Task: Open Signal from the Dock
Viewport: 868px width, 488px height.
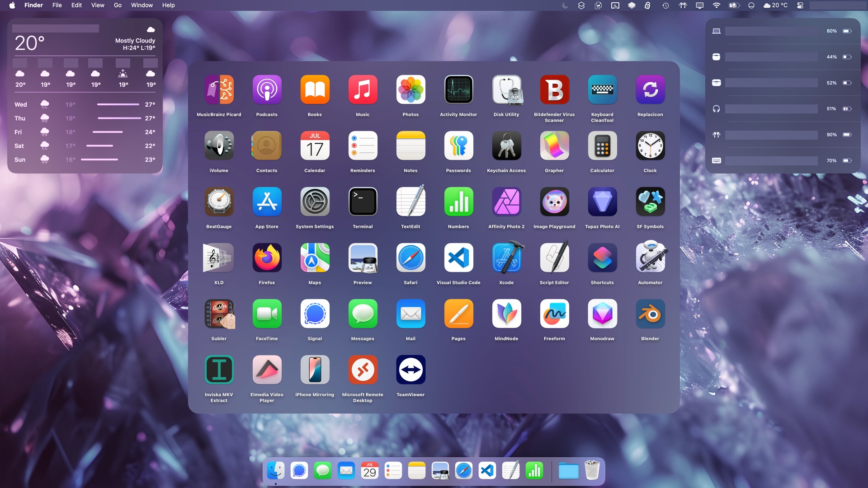Action: tap(299, 470)
